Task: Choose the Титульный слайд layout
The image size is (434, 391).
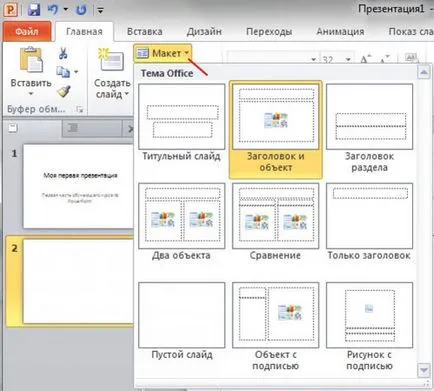Action: [182, 123]
